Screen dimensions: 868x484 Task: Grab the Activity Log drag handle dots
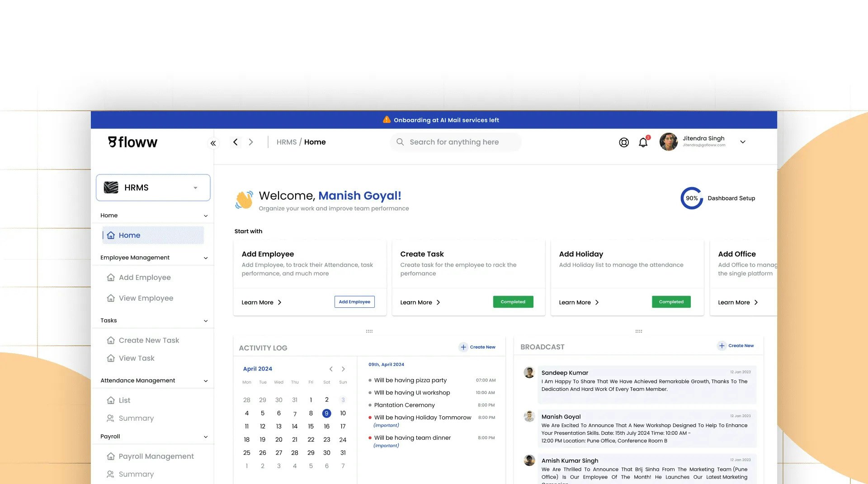click(369, 331)
